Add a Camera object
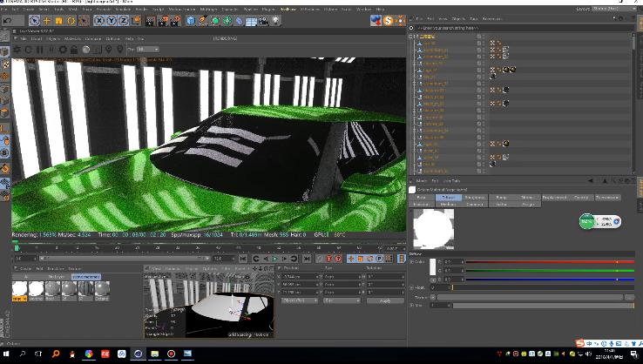 263,21
